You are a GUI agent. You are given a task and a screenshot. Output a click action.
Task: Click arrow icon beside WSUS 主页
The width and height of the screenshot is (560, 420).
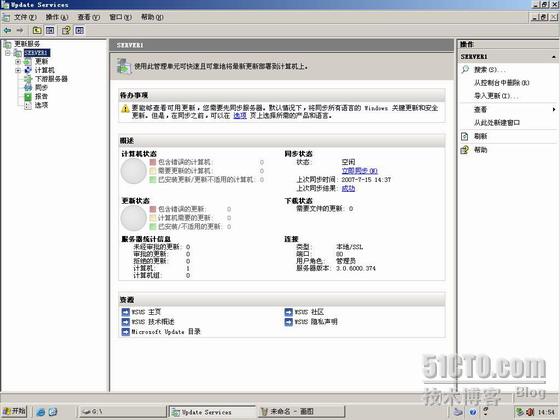point(125,312)
